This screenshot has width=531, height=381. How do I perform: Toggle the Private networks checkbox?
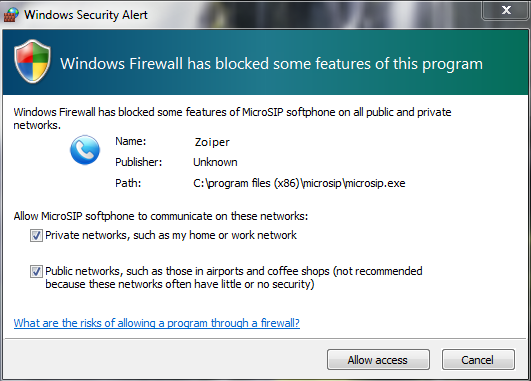[36, 235]
